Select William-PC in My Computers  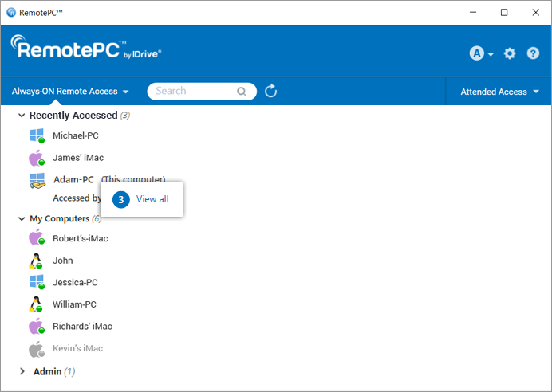tap(74, 304)
